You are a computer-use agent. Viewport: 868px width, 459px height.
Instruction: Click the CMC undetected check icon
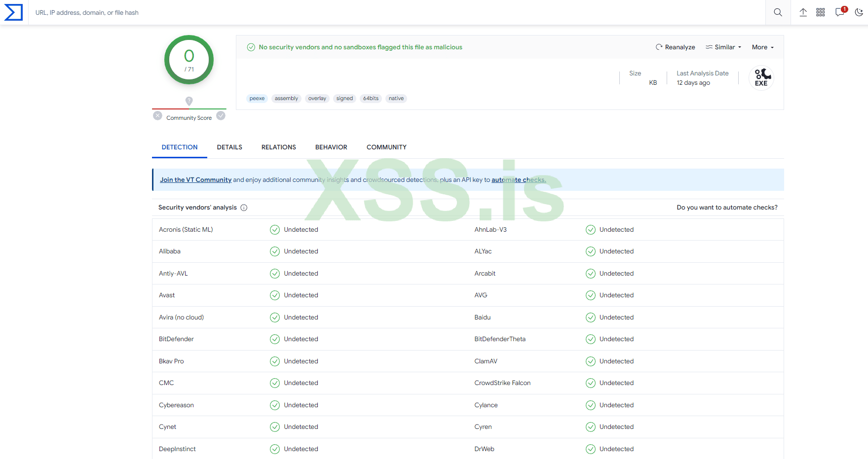pyautogui.click(x=275, y=383)
